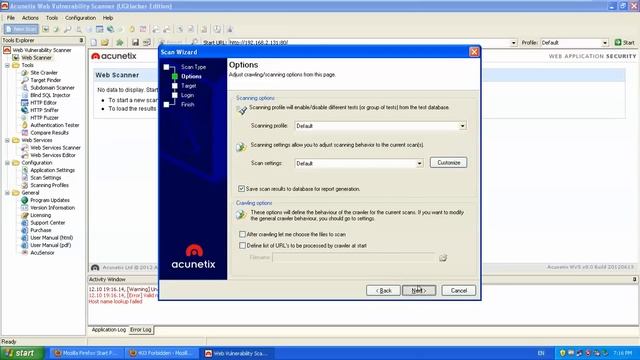The width and height of the screenshot is (640, 360).
Task: Open Version Information icon
Action: pyautogui.click(x=24, y=207)
